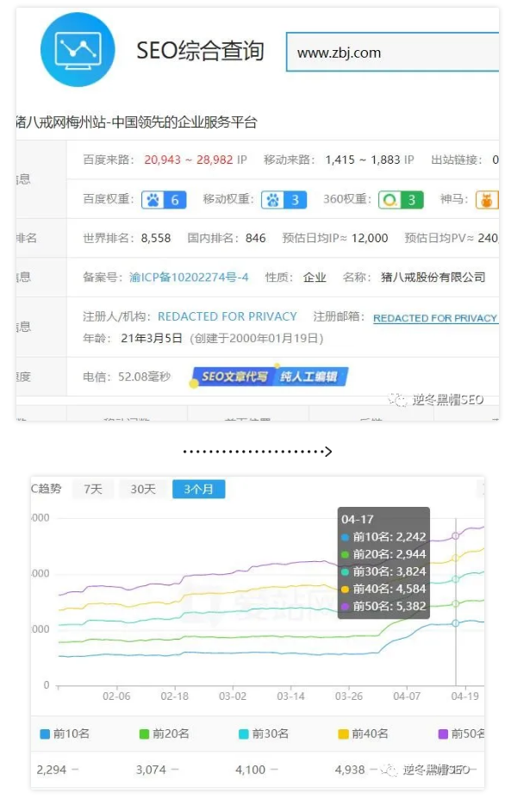
Task: Click the orange Shenma weight icon
Action: (x=487, y=199)
